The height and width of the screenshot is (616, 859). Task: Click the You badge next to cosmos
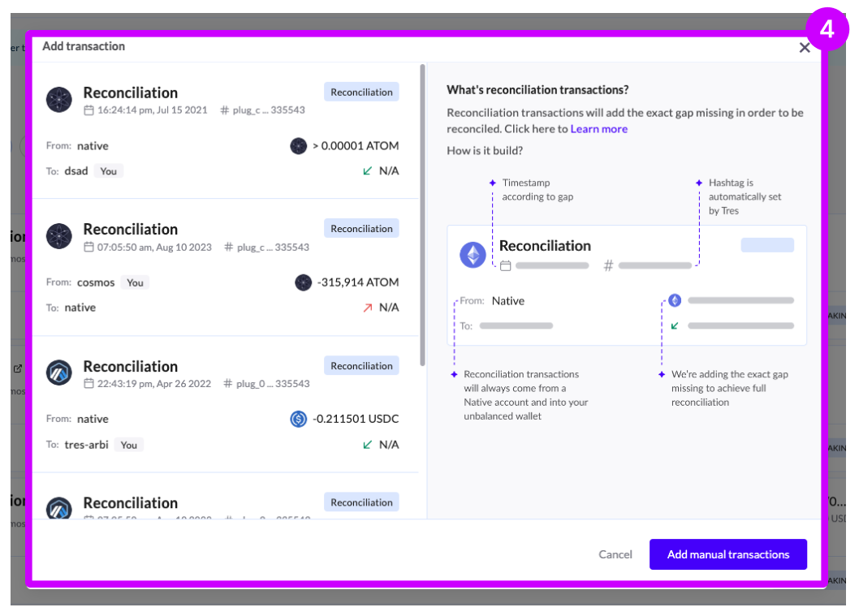(x=135, y=282)
